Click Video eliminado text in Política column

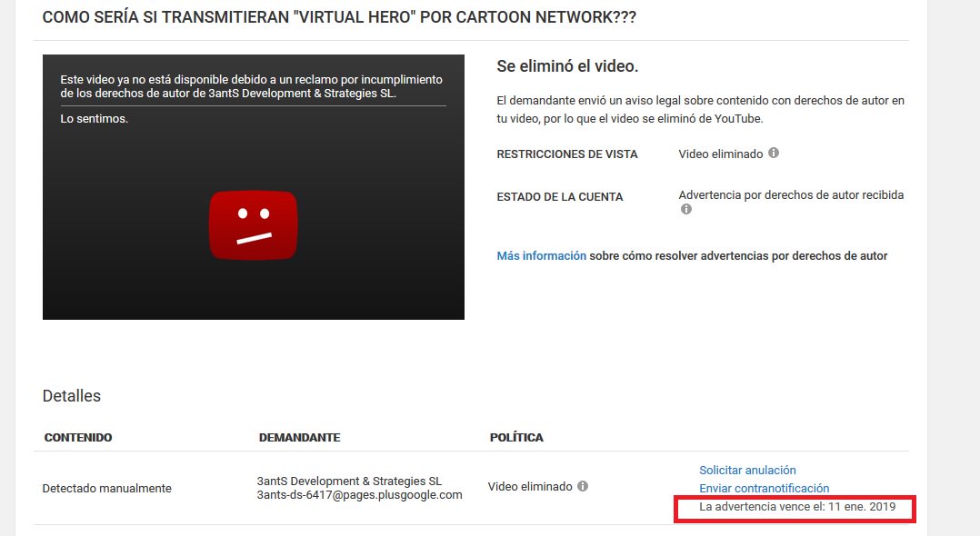coord(530,486)
